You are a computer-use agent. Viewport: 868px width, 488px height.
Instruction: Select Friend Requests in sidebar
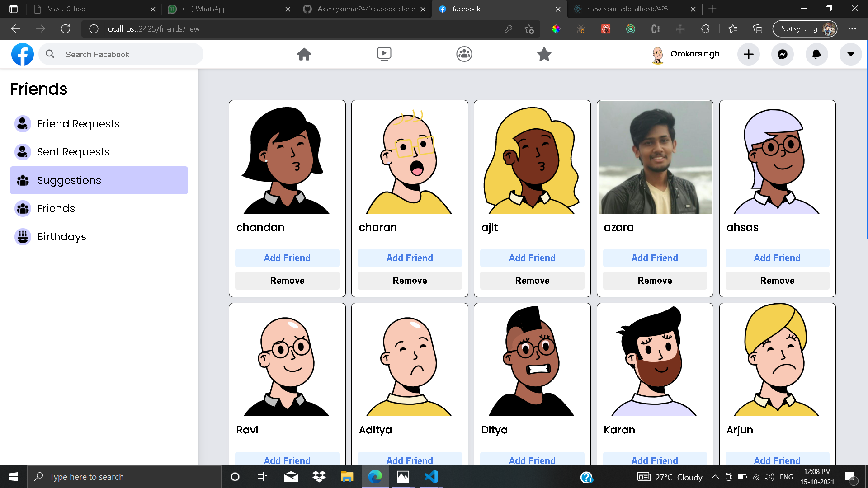pos(78,124)
